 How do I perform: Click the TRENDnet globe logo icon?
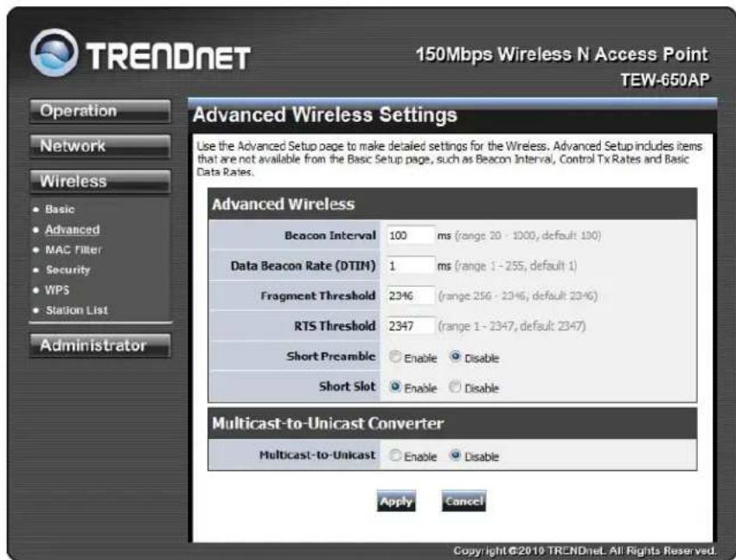click(x=54, y=53)
